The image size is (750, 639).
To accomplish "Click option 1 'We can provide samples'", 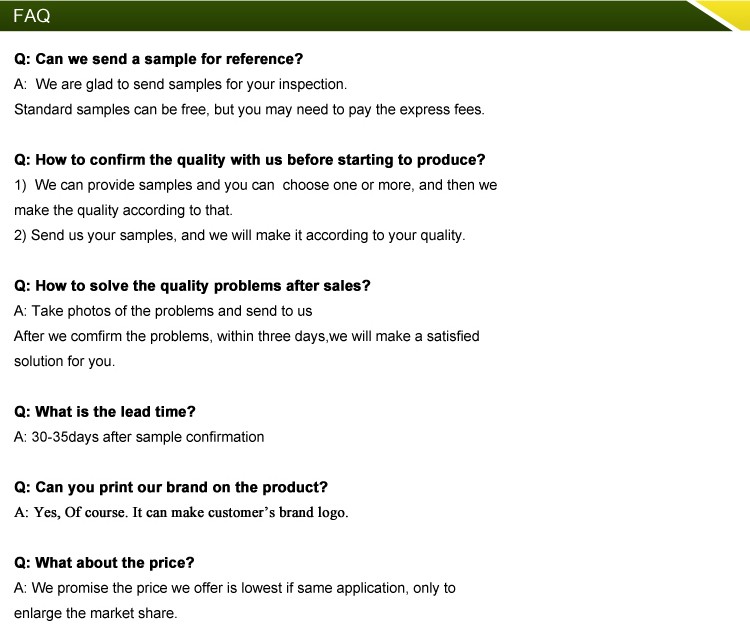I will coord(255,185).
